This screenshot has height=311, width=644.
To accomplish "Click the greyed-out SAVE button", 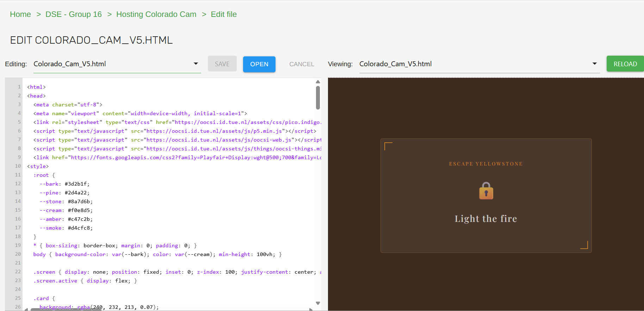I will 222,64.
